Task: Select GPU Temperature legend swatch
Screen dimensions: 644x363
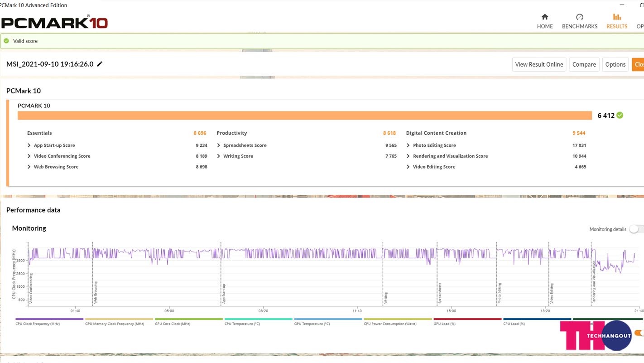Action: point(328,319)
